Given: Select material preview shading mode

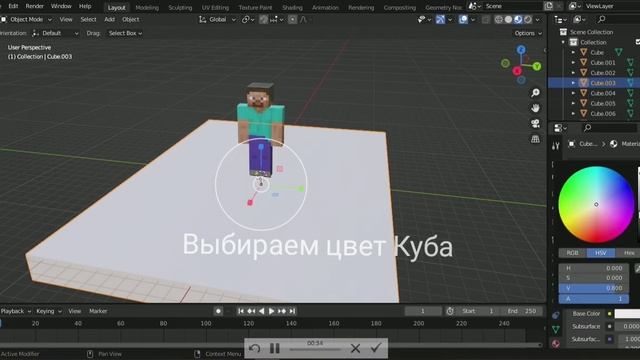Looking at the screenshot, I should [518, 19].
